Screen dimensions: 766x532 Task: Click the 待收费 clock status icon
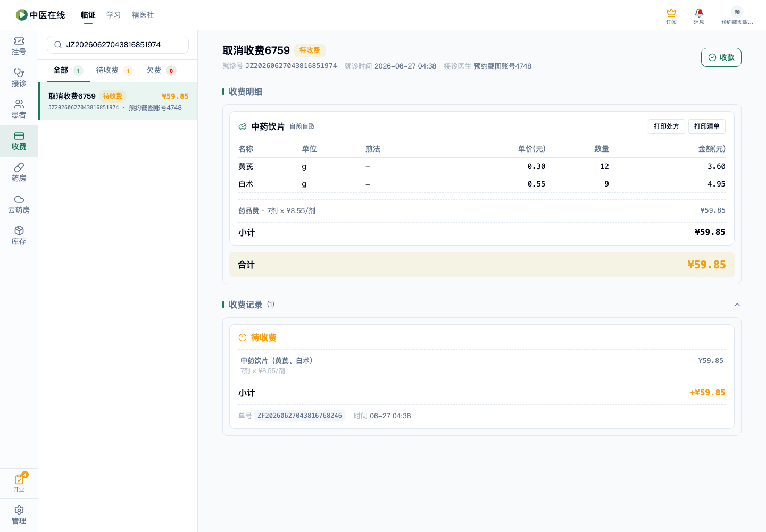point(243,337)
